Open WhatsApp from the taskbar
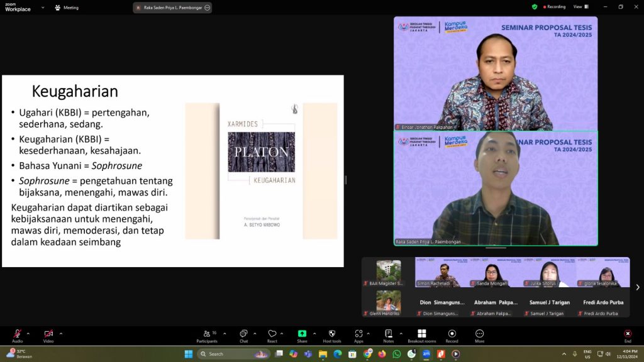The height and width of the screenshot is (362, 644). click(397, 354)
